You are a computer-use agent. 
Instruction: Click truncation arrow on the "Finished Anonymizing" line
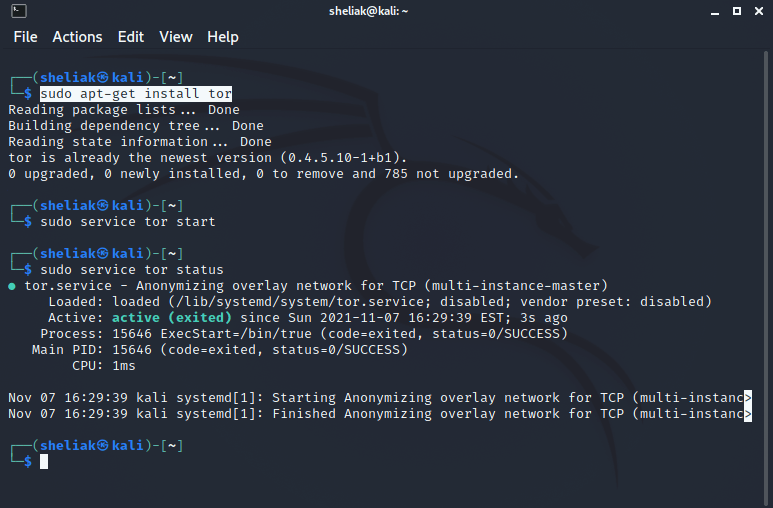point(748,414)
